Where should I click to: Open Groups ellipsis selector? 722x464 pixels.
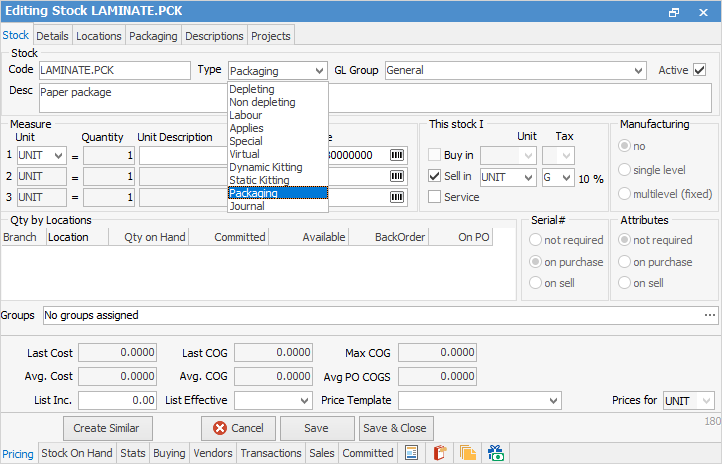pyautogui.click(x=710, y=315)
